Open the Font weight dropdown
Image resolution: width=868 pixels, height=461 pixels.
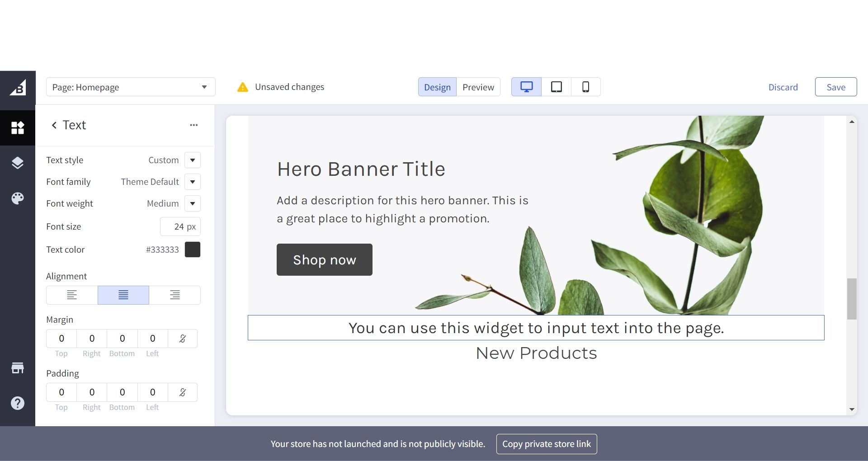(x=193, y=203)
